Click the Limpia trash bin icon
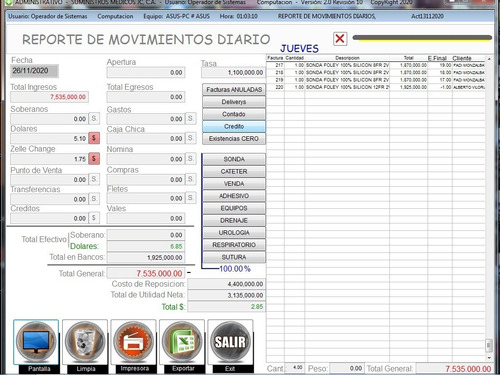The image size is (500, 375). (85, 342)
